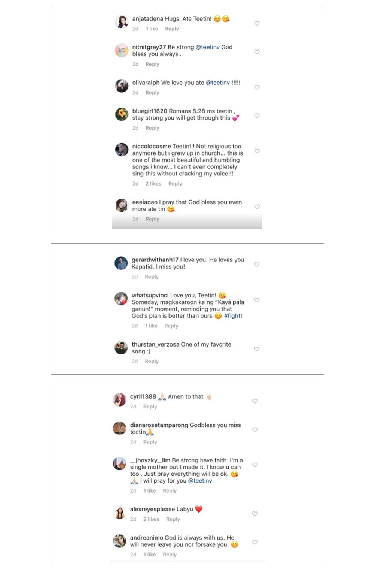Image resolution: width=375 pixels, height=588 pixels.
Task: Like niccolocosme's comment about church songs
Action: [257, 151]
